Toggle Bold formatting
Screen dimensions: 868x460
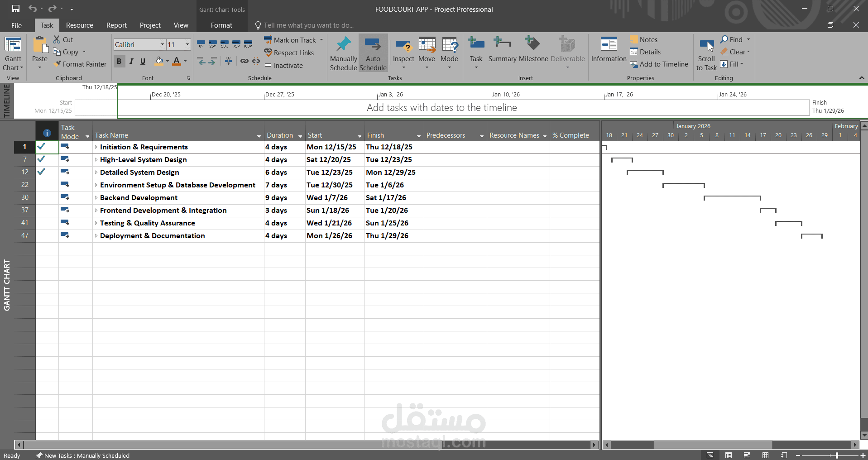[119, 61]
